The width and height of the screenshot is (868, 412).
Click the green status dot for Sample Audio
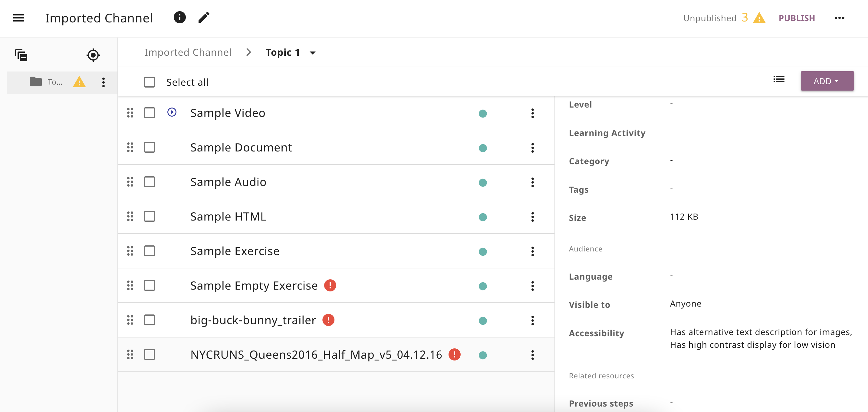click(482, 183)
